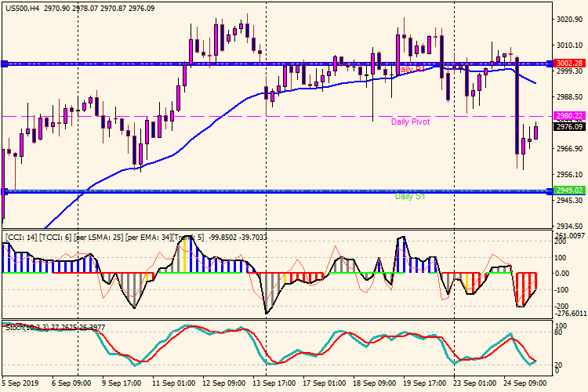The image size is (588, 392).
Task: Click the -276.6011 CCI scale minimum
Action: point(570,314)
